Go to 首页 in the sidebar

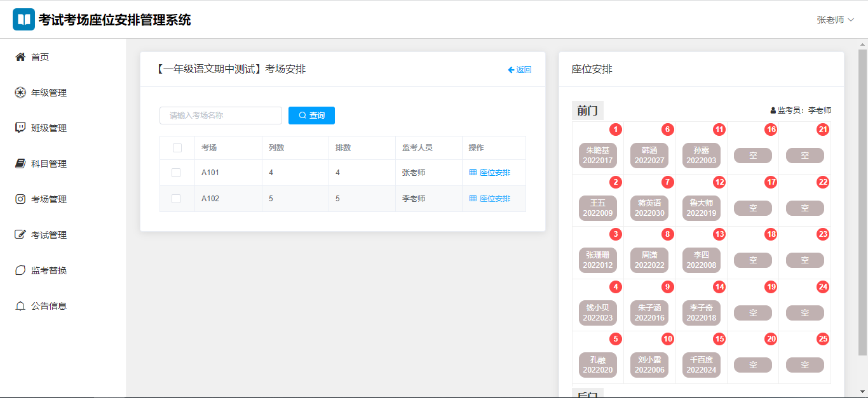pyautogui.click(x=64, y=57)
